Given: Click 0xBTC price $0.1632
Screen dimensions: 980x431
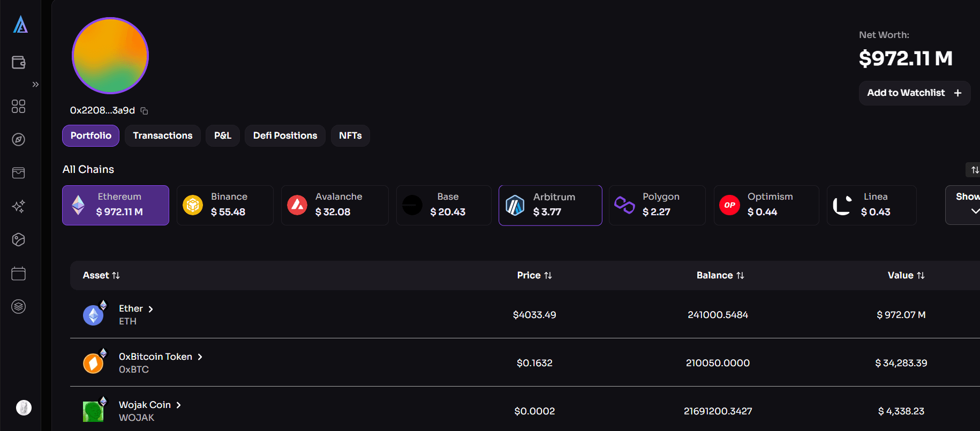Looking at the screenshot, I should click(534, 363).
